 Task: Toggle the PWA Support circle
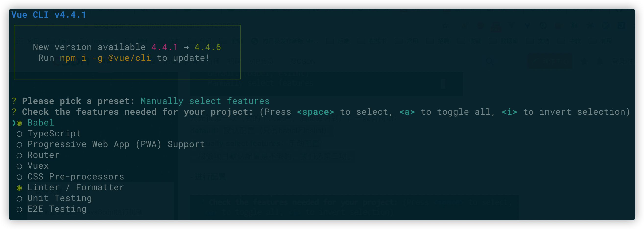pos(19,145)
